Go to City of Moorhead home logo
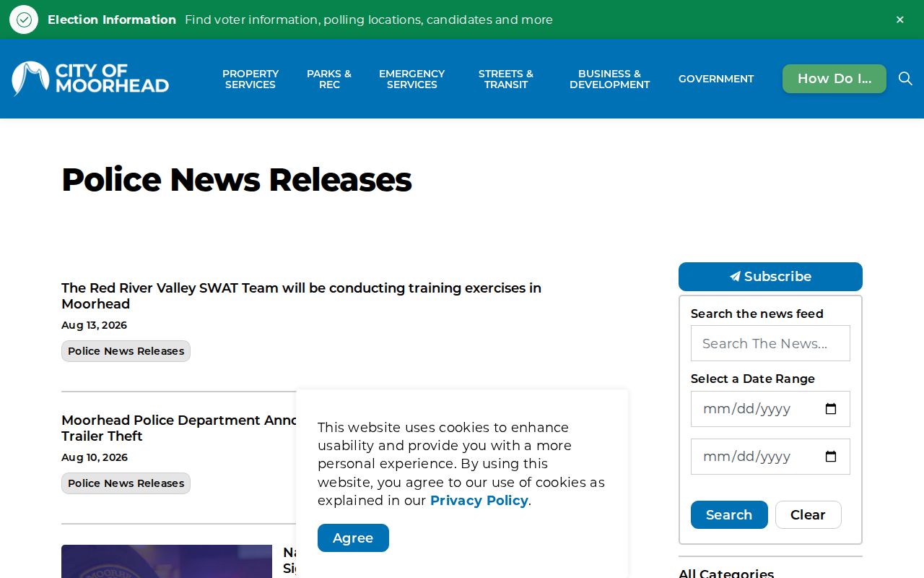 [90, 79]
